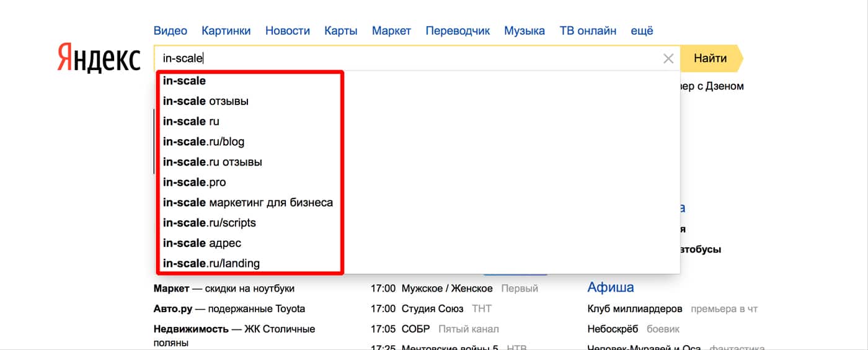This screenshot has height=350, width=868.
Task: Open TV listing Студия Союз
Action: click(434, 308)
